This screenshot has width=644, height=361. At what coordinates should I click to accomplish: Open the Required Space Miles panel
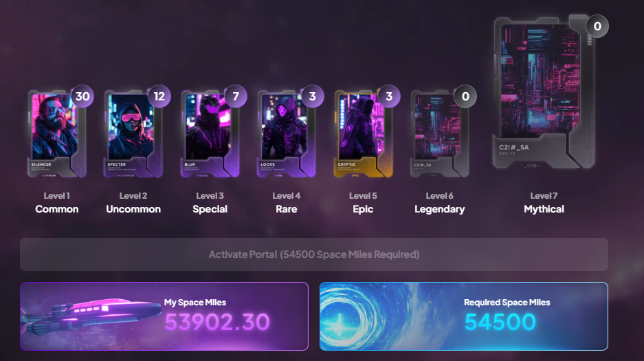[x=464, y=316]
